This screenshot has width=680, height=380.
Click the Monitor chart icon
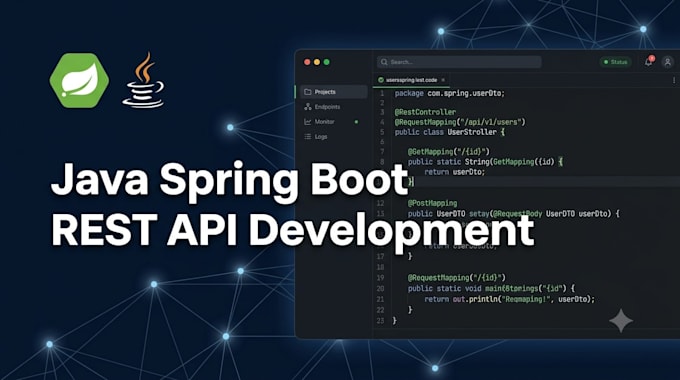click(308, 122)
